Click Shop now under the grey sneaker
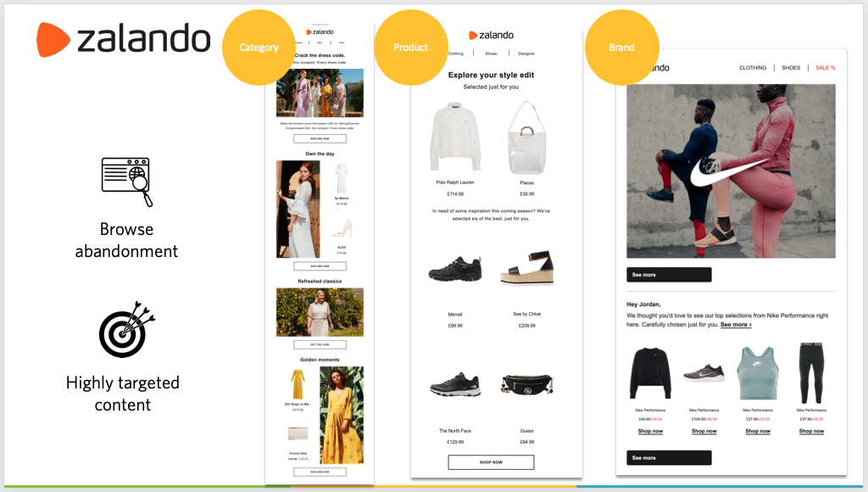The height and width of the screenshot is (492, 868). point(704,431)
